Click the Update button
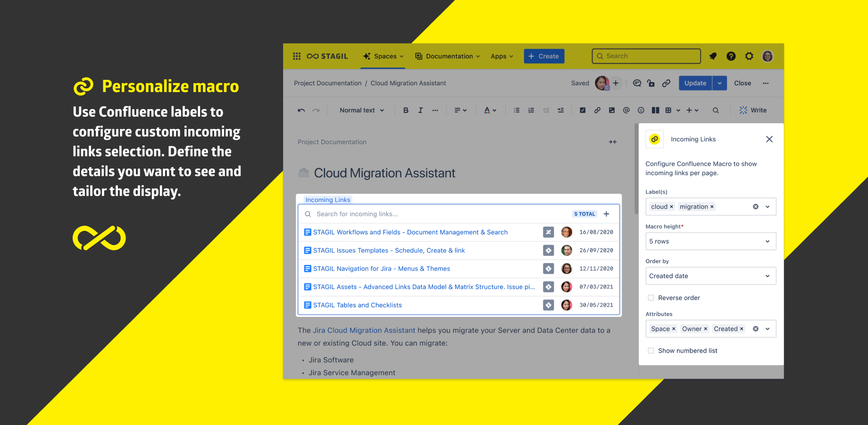Screen dimensions: 868x425 695,83
